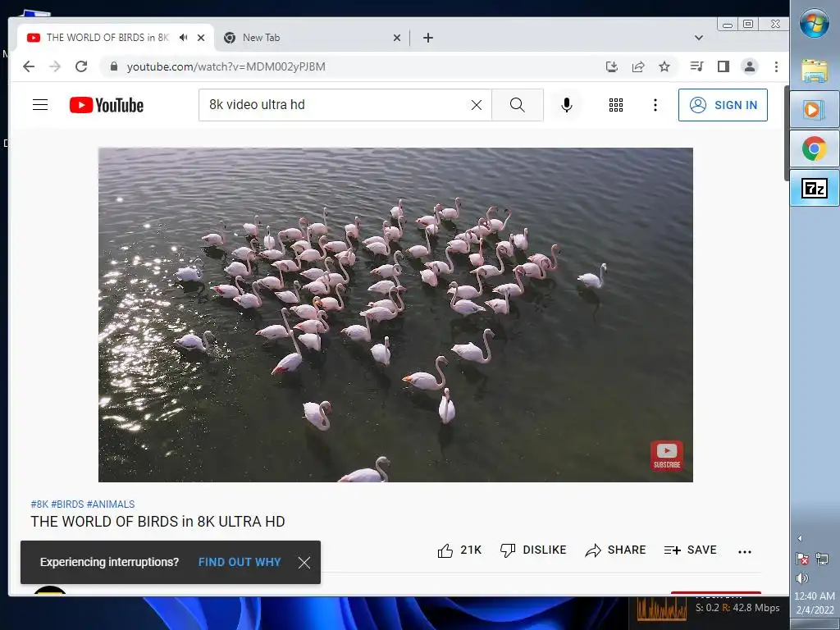Click the #8K hashtag link

tap(39, 504)
